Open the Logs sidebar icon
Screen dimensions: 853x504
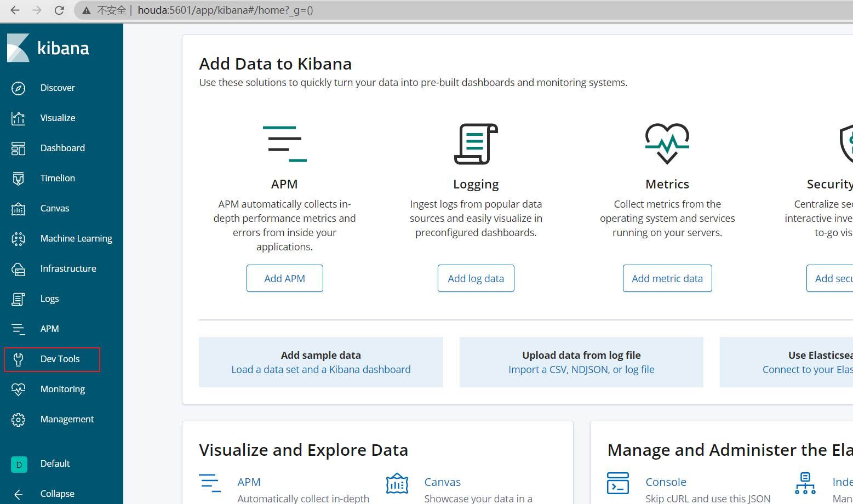18,299
